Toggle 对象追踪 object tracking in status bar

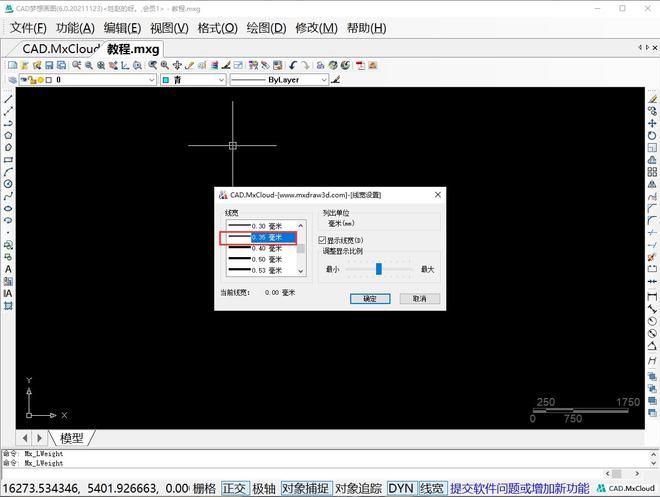point(359,489)
